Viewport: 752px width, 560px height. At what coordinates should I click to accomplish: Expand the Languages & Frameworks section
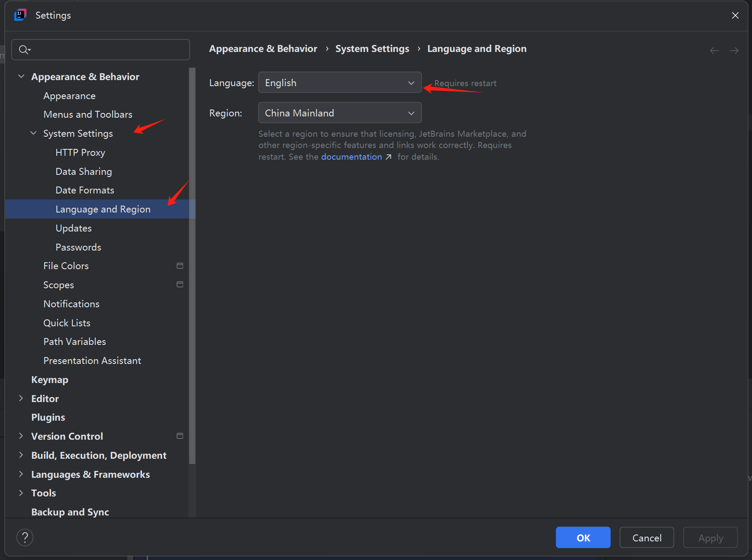click(21, 474)
